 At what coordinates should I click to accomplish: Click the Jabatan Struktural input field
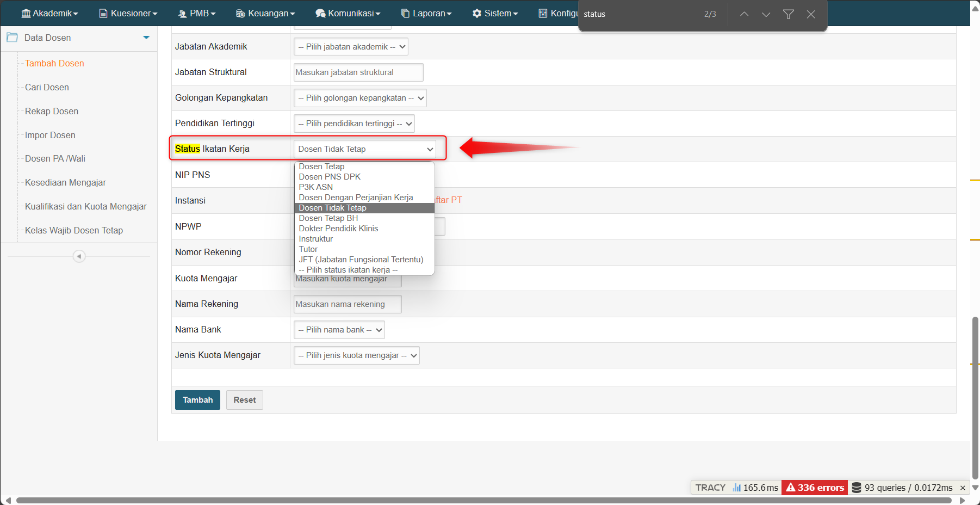[358, 72]
